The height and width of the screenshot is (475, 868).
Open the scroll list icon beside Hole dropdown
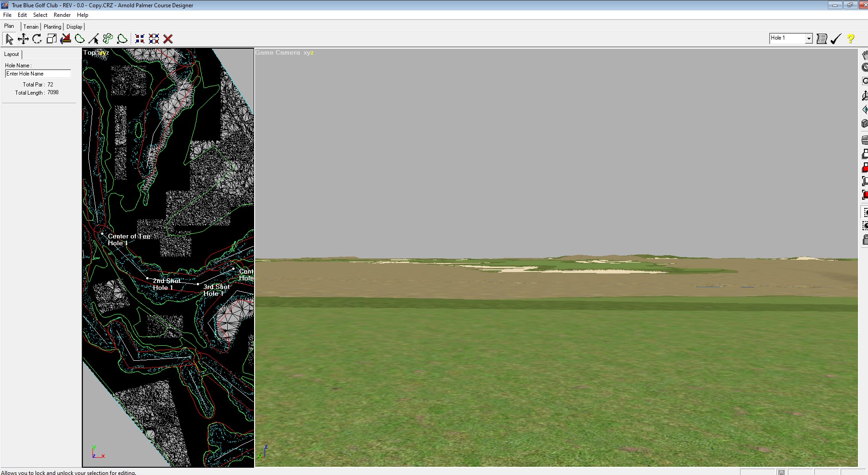[x=822, y=39]
